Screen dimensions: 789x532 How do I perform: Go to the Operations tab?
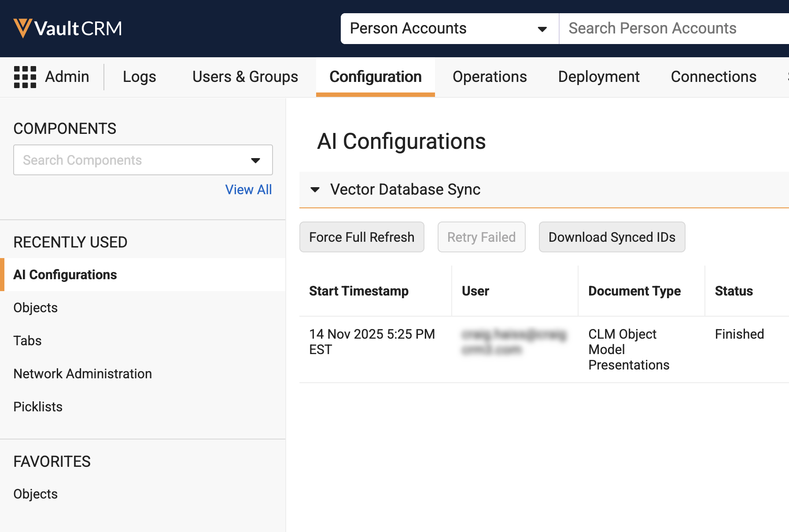pos(490,77)
